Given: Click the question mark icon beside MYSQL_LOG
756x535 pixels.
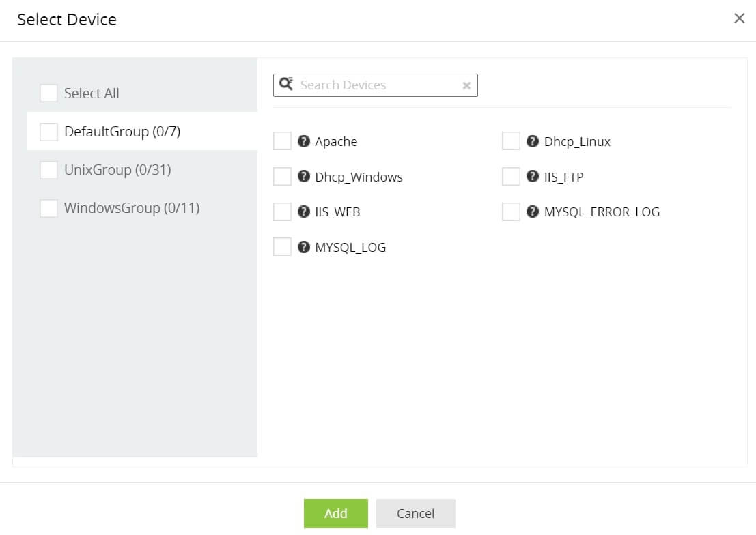Looking at the screenshot, I should (x=305, y=247).
